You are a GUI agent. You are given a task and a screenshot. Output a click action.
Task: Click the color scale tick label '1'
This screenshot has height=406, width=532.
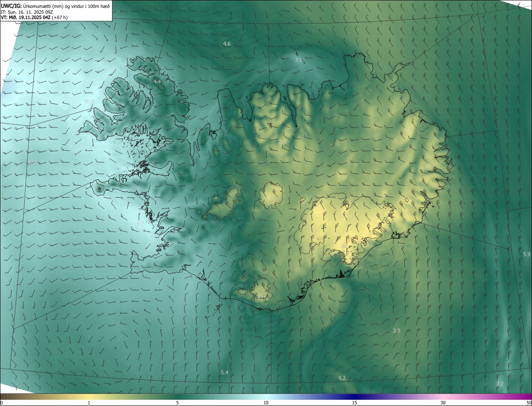pos(89,403)
